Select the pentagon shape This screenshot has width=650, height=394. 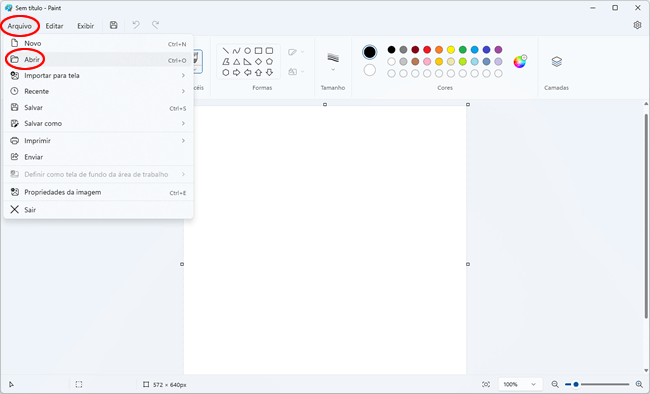269,61
